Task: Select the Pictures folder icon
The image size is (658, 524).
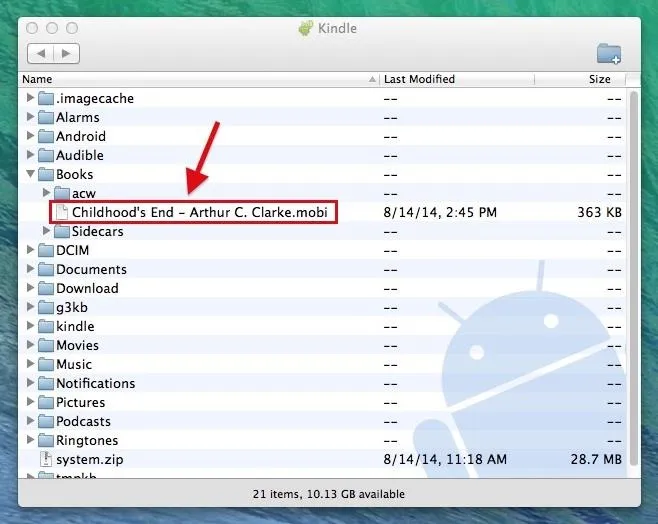Action: pyautogui.click(x=46, y=402)
